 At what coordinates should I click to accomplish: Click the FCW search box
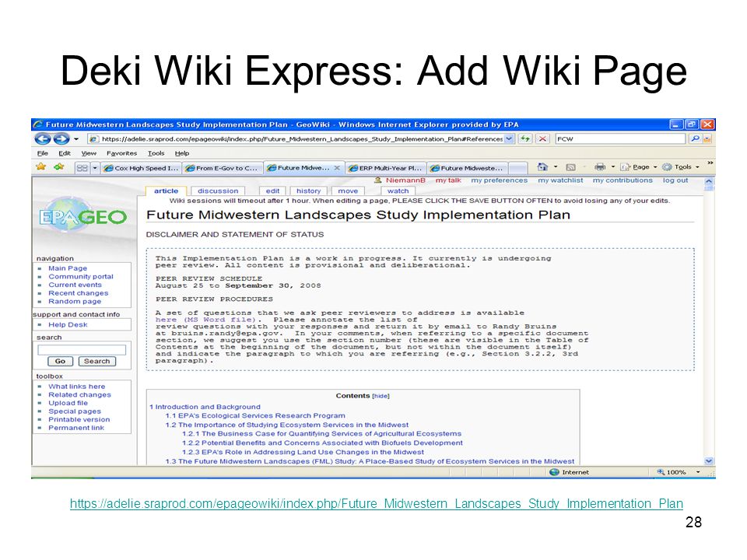(620, 139)
